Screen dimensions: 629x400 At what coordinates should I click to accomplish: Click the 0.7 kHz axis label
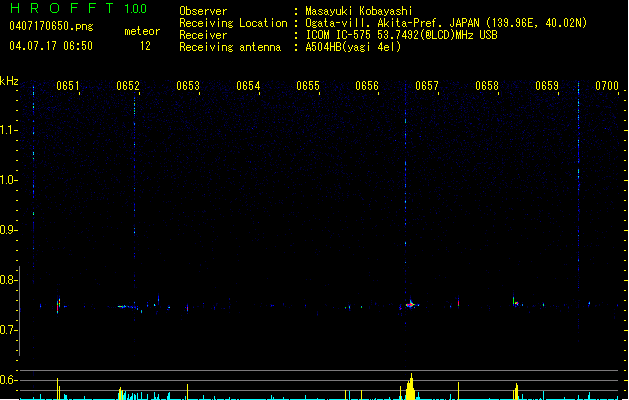pyautogui.click(x=8, y=330)
